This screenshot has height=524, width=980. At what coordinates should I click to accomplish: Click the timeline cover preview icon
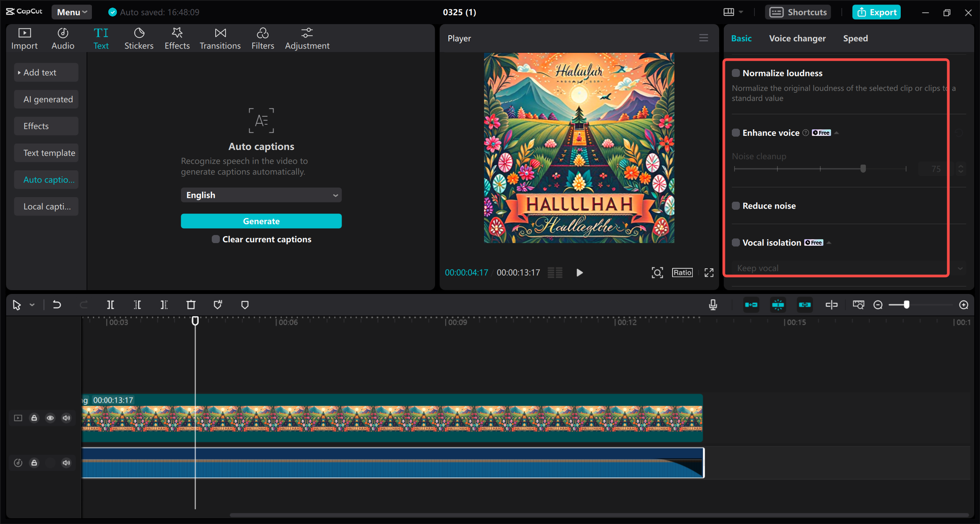pyautogui.click(x=858, y=305)
